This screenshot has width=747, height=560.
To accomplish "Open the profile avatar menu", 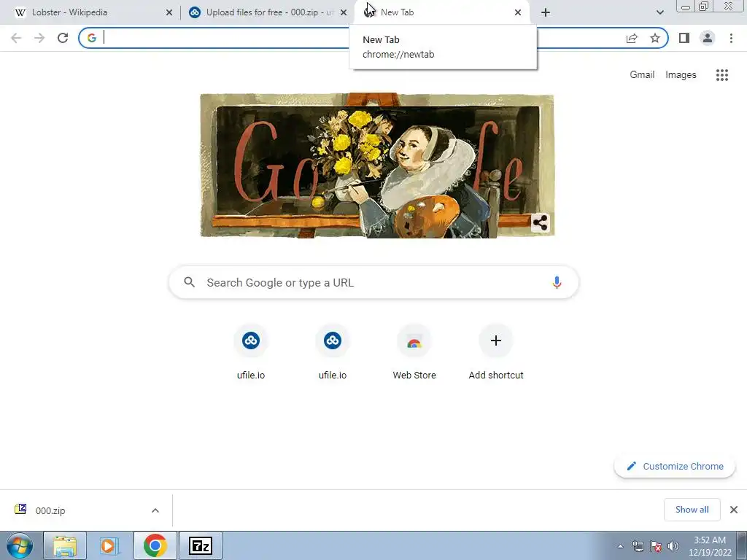I will coord(708,38).
